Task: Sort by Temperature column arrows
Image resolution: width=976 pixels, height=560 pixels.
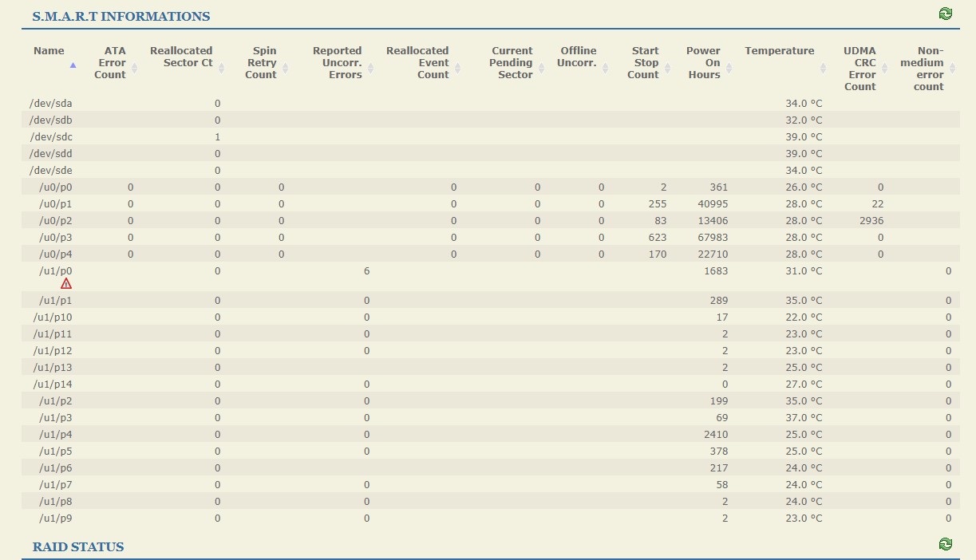Action: tap(823, 69)
